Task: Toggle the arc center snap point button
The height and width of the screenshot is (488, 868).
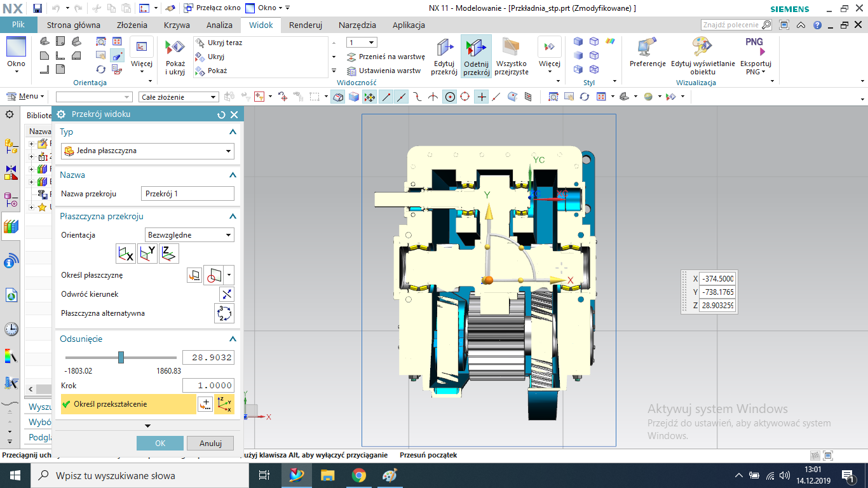Action: (450, 97)
